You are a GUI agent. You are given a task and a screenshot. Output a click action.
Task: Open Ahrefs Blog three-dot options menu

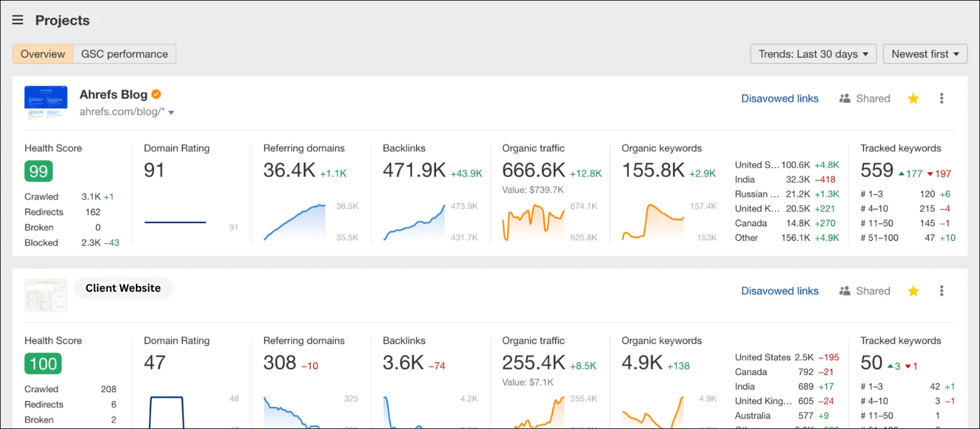pyautogui.click(x=941, y=99)
